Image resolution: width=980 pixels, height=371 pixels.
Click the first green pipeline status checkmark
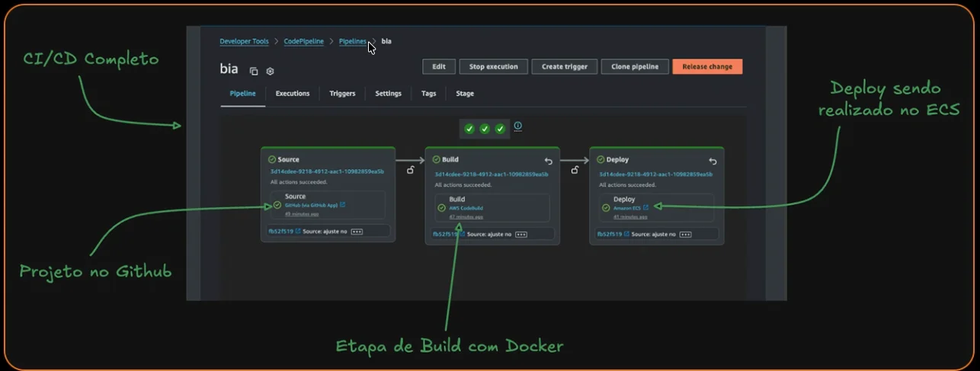(x=469, y=129)
